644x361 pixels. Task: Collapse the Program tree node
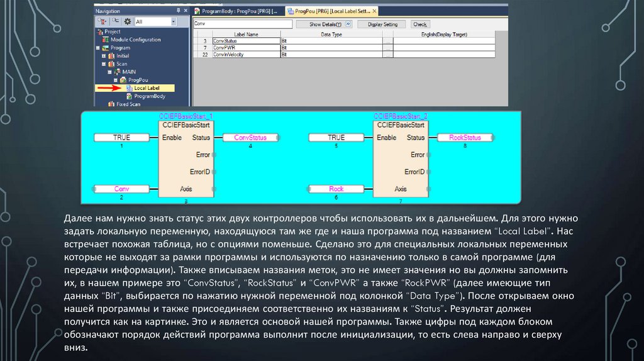(x=98, y=48)
